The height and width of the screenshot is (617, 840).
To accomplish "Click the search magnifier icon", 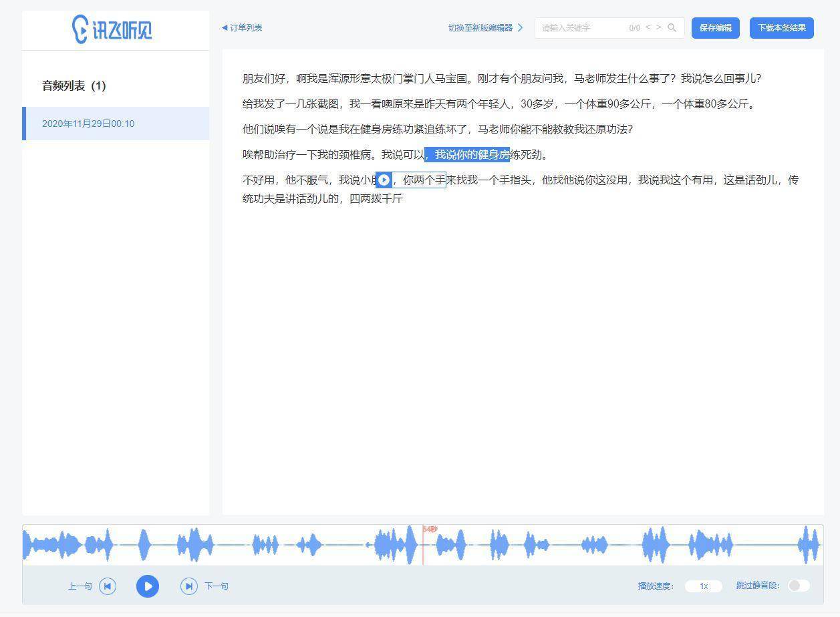I will (672, 28).
